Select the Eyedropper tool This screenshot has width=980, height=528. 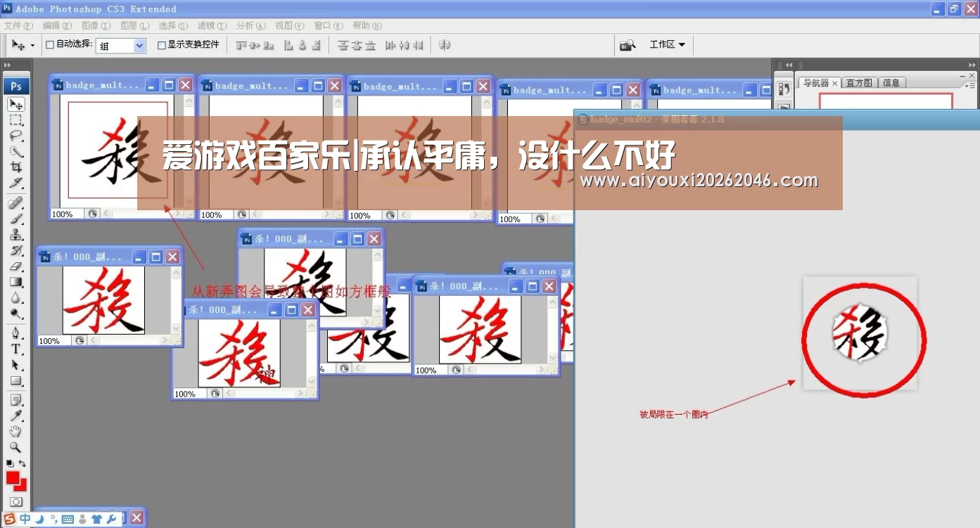(x=15, y=416)
